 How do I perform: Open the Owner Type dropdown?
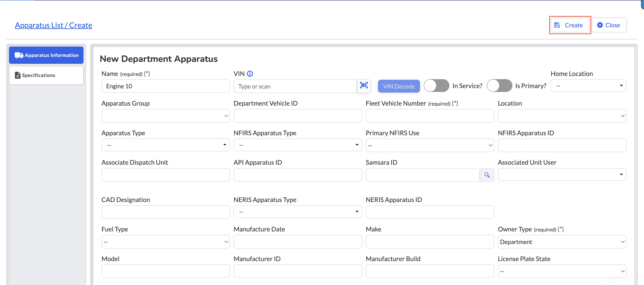pos(562,242)
